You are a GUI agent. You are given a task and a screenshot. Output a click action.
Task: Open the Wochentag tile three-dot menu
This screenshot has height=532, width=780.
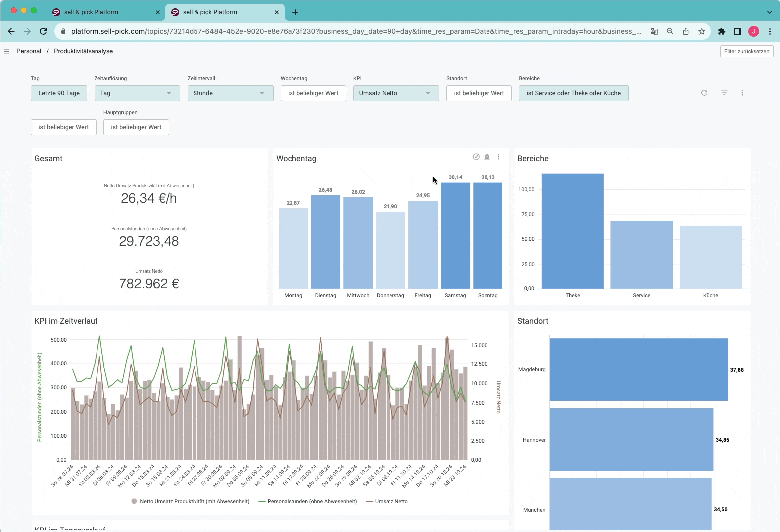tap(498, 157)
